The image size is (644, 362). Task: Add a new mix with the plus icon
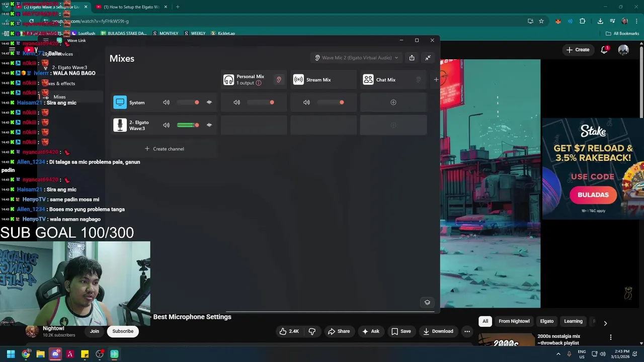coord(436,79)
